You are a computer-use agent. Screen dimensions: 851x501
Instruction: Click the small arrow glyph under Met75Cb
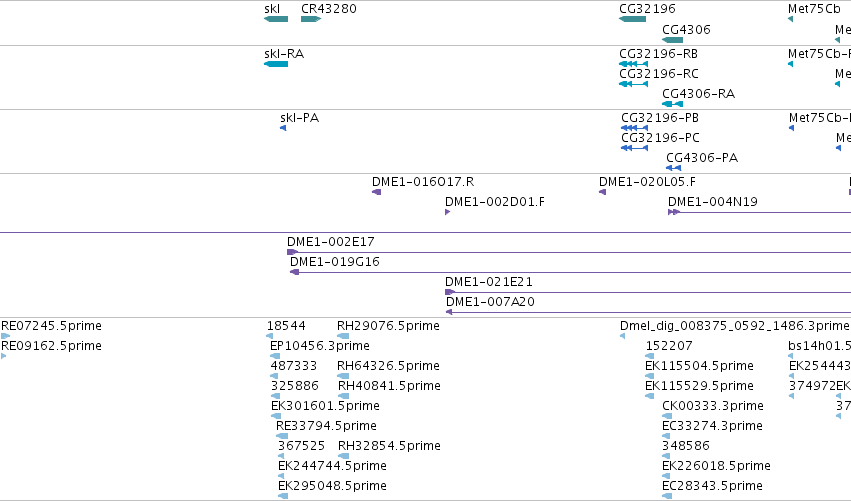[x=790, y=19]
